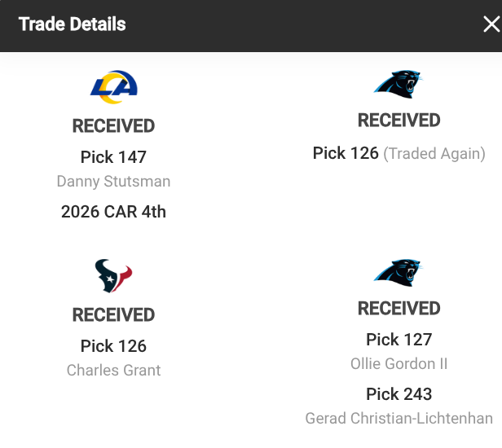
Task: Select Pick 126 under top Panthers section
Action: tap(346, 153)
